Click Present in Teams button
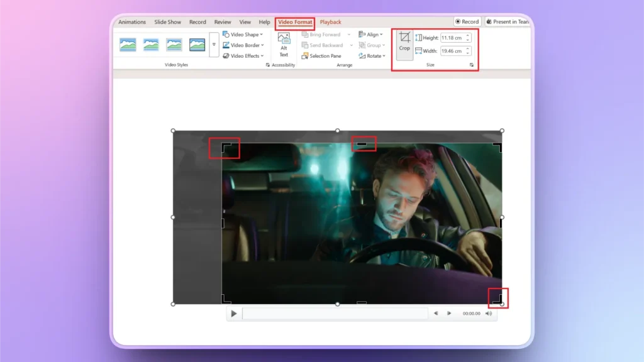The height and width of the screenshot is (362, 644). (x=508, y=21)
